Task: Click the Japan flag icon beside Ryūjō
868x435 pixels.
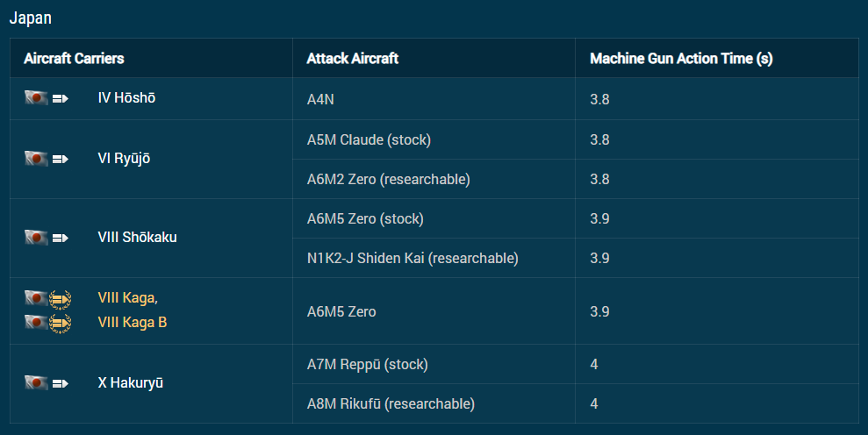Action: point(36,159)
